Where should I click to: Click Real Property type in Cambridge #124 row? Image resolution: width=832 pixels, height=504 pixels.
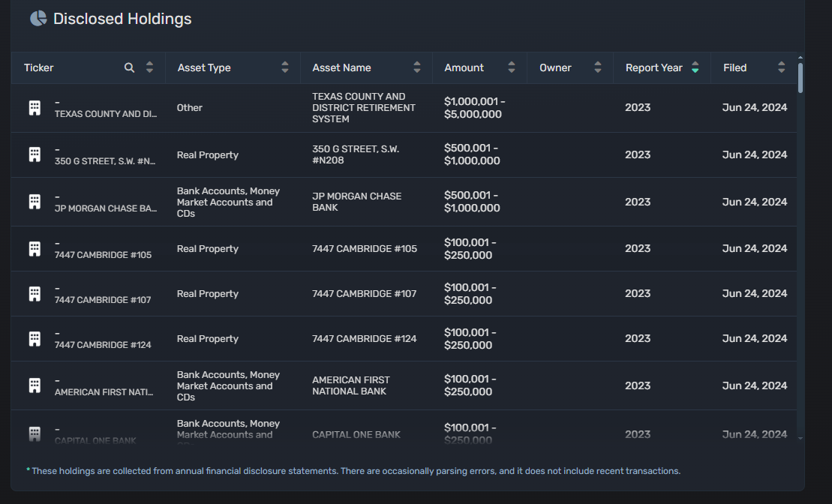click(208, 338)
